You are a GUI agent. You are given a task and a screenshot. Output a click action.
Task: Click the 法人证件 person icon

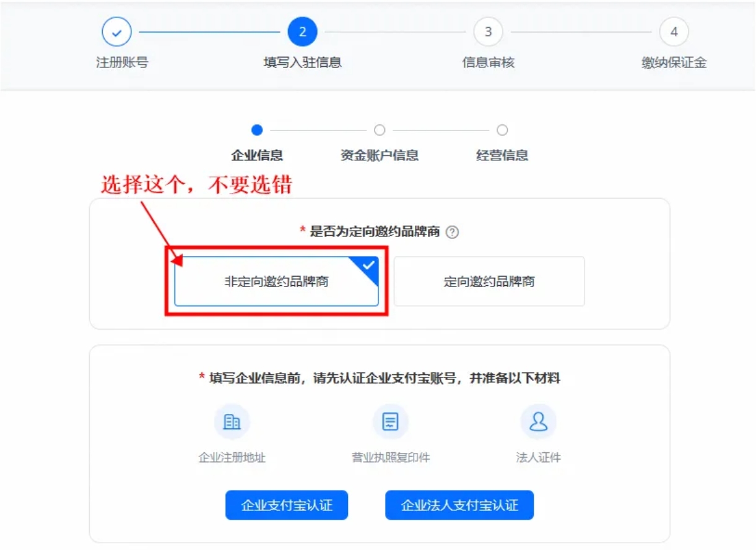click(x=539, y=422)
